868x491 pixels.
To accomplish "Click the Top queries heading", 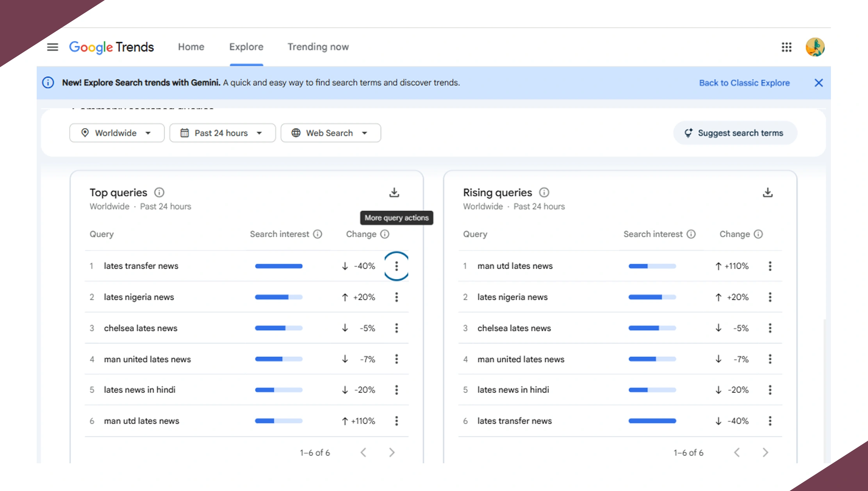I will (118, 193).
